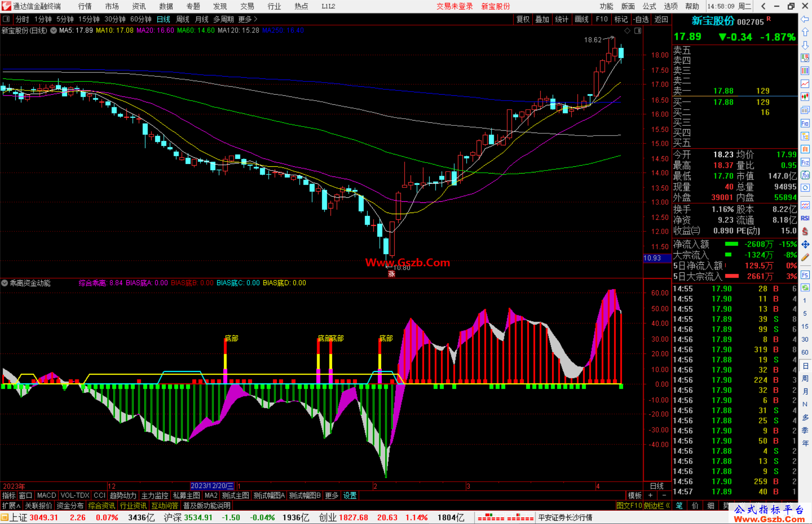Open the f(x) formula manager icon

tap(805, 175)
